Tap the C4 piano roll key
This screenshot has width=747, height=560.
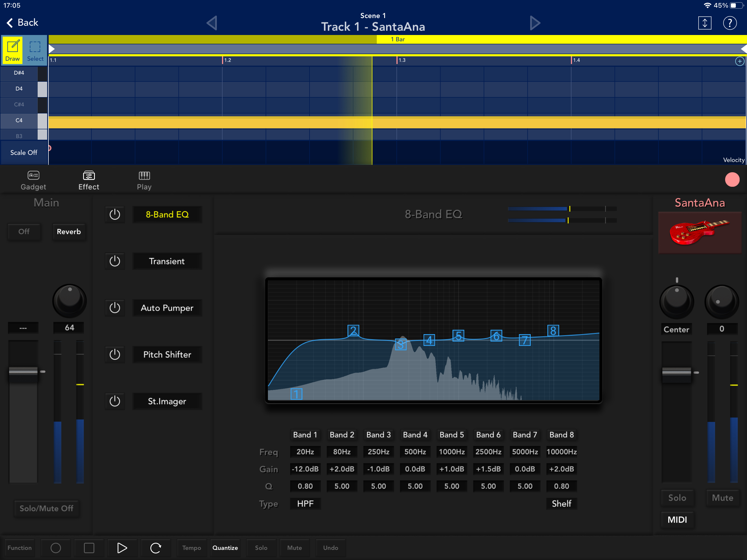click(x=24, y=121)
